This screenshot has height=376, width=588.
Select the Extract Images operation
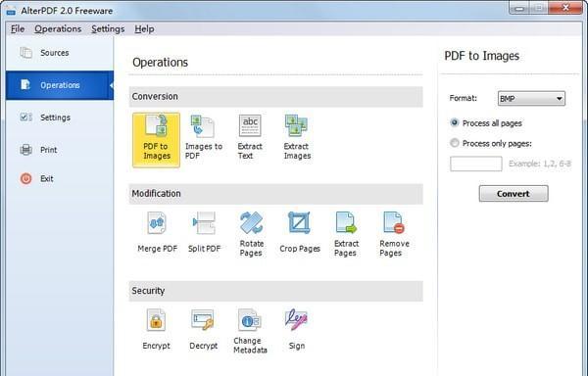click(297, 138)
